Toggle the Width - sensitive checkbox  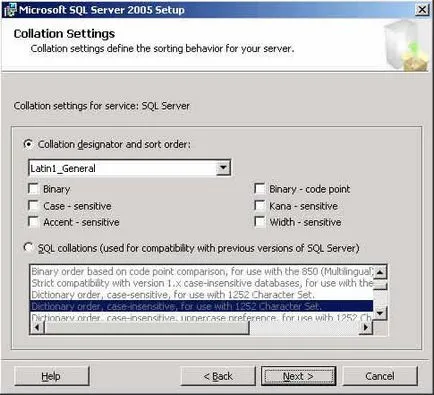[x=260, y=222]
